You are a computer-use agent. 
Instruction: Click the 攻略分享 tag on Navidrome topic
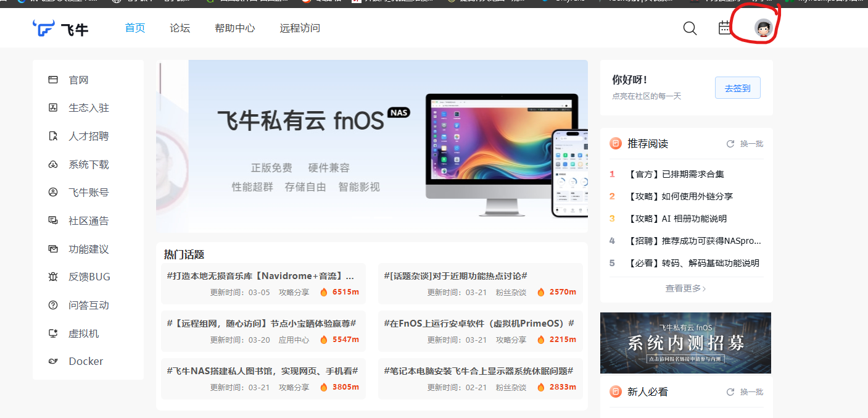tap(294, 292)
